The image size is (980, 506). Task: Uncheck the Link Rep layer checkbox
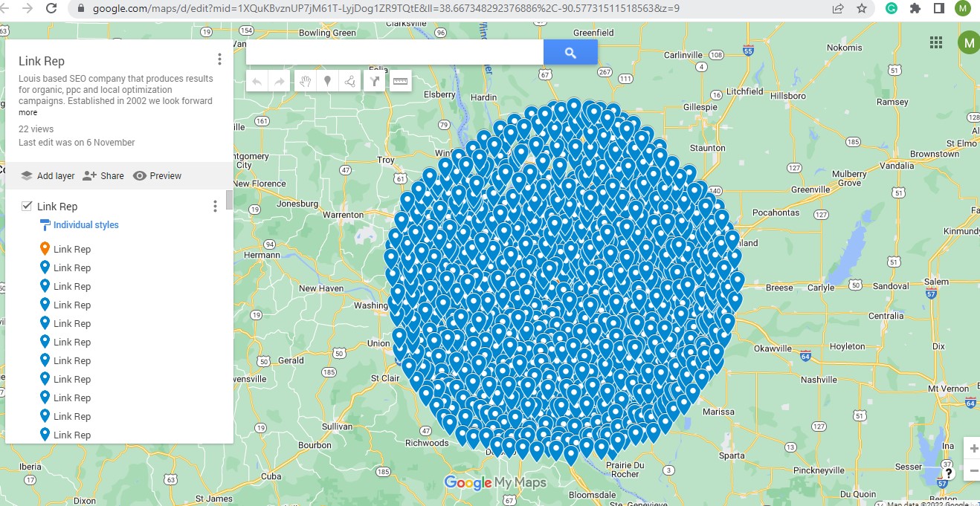coord(27,206)
